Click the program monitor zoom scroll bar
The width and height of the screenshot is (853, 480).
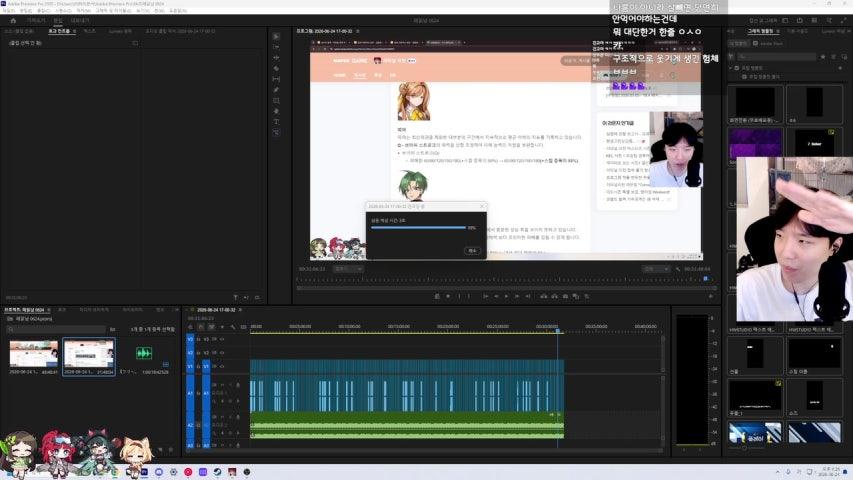[x=506, y=288]
